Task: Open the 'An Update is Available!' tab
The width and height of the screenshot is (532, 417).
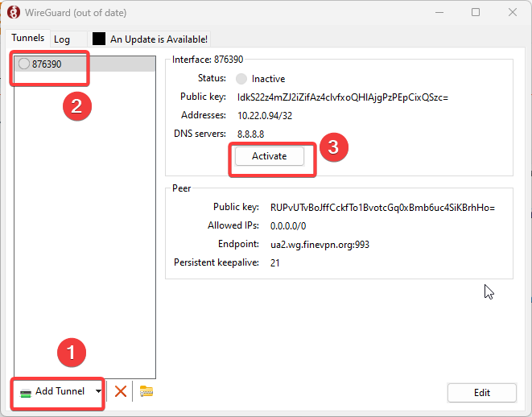Action: (149, 39)
